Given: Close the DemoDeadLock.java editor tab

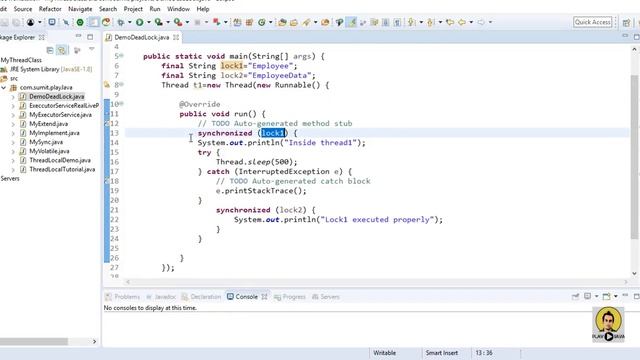Looking at the screenshot, I should pos(176,37).
